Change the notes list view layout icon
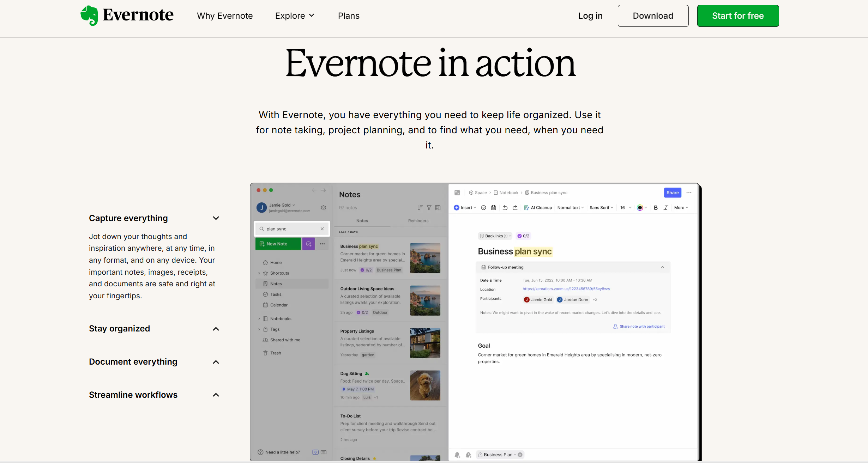Viewport: 868px width, 463px height. [438, 208]
